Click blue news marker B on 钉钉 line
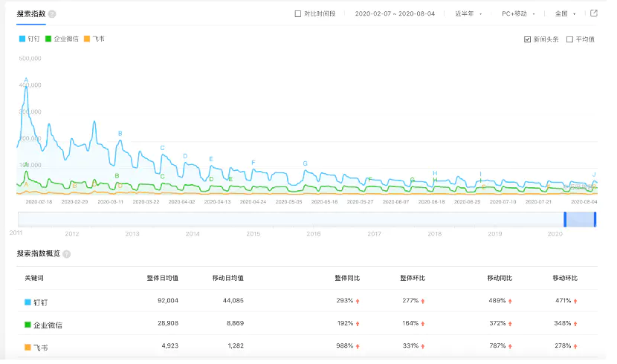Image resolution: width=617 pixels, height=364 pixels. [x=120, y=134]
